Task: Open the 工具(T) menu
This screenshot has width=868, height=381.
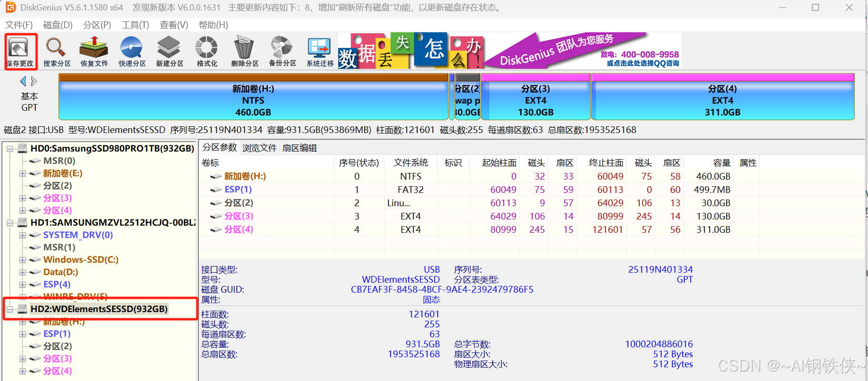Action: click(x=136, y=25)
